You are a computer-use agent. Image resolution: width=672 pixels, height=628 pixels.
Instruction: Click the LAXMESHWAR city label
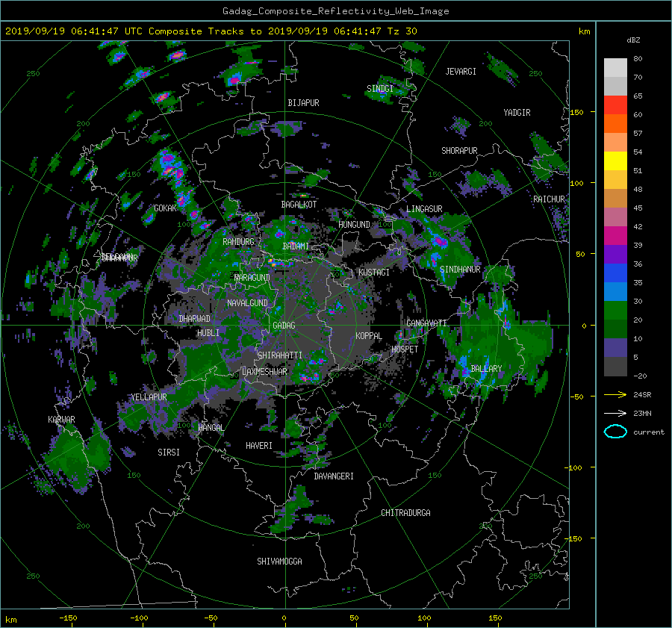pyautogui.click(x=264, y=372)
